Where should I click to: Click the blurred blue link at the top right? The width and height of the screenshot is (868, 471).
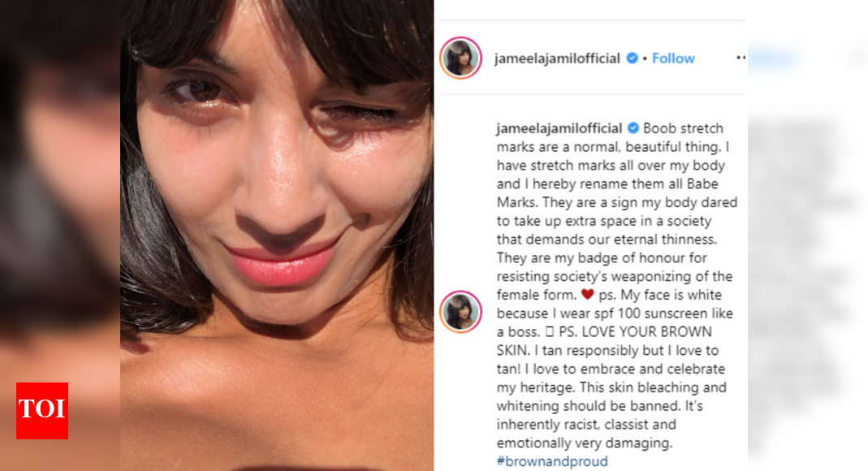(x=772, y=58)
